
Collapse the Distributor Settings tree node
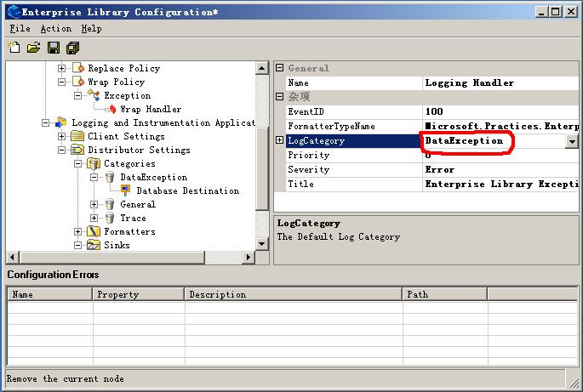pos(62,150)
